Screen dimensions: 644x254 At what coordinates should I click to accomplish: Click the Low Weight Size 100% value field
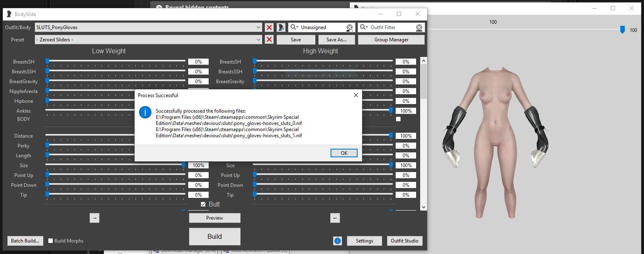coord(198,166)
